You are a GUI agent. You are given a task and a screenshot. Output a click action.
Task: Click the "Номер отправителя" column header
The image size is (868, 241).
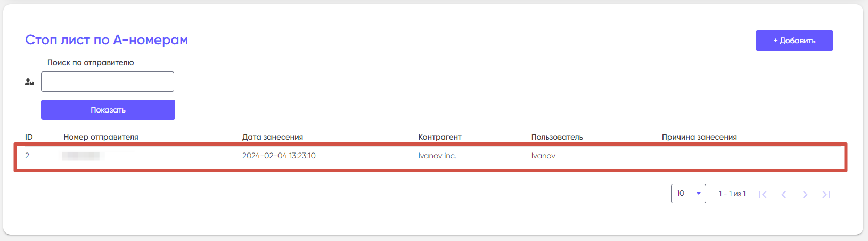pos(101,137)
